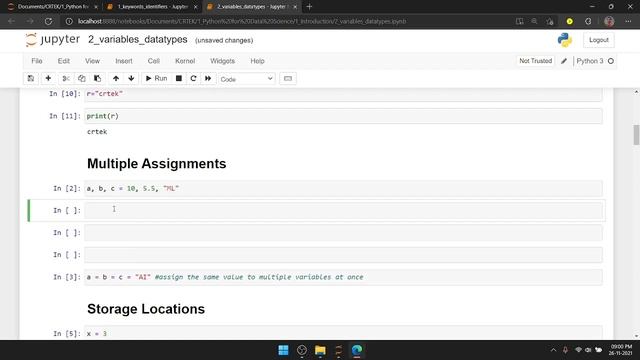
Task: Move selected cell up with the arrow
Action: pyautogui.click(x=116, y=78)
